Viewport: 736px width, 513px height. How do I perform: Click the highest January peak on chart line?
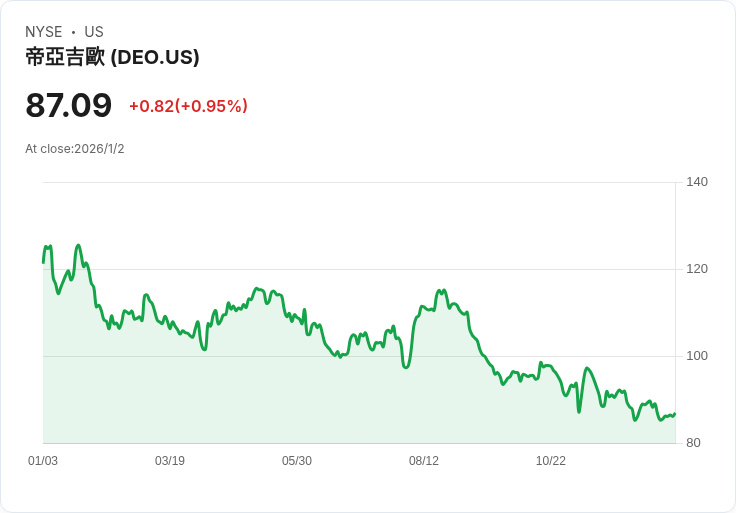pos(78,245)
